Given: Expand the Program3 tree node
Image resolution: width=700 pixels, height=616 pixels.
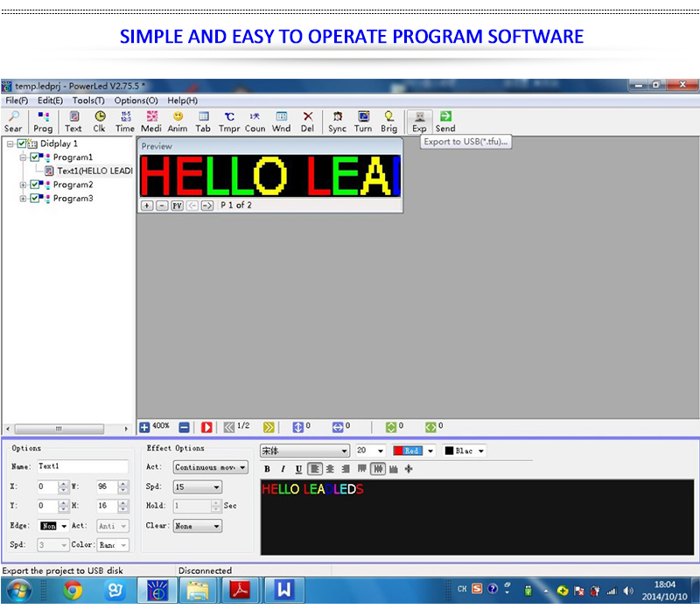Looking at the screenshot, I should 23,199.
